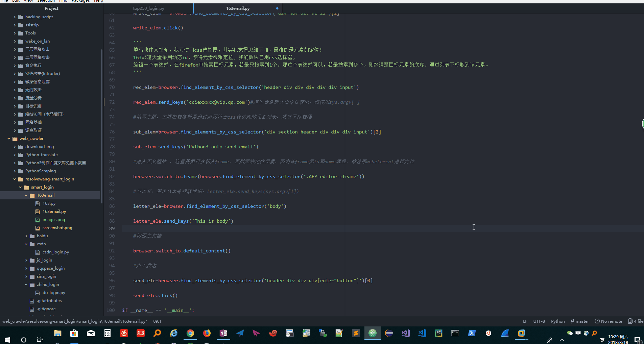
Task: Select the 163email.py editor tab
Action: tap(238, 8)
